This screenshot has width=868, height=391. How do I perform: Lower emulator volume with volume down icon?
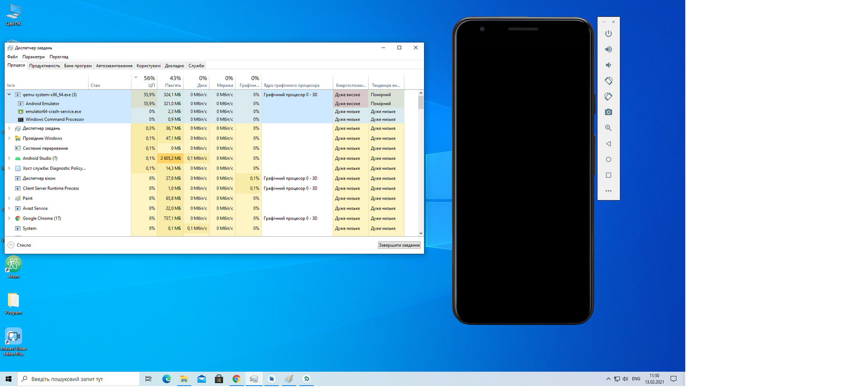click(609, 65)
